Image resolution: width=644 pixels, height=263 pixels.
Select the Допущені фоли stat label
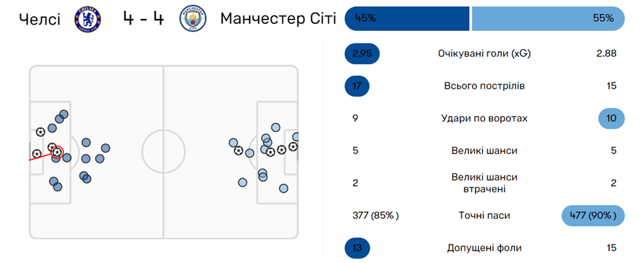[485, 248]
